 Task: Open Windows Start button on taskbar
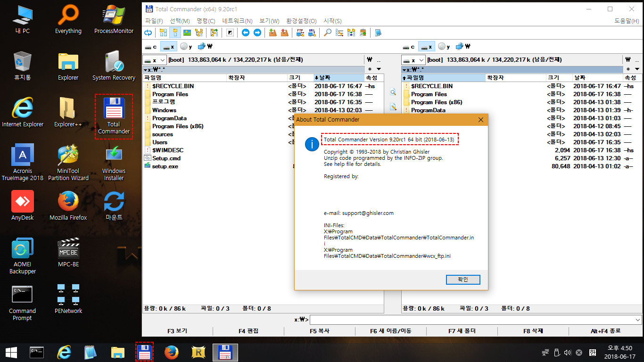(x=11, y=352)
